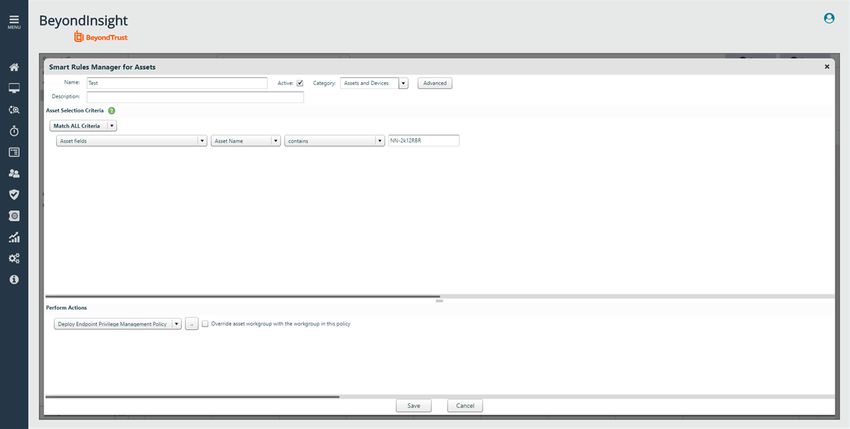Image resolution: width=850 pixels, height=429 pixels.
Task: Focus the Description input field
Action: click(195, 97)
